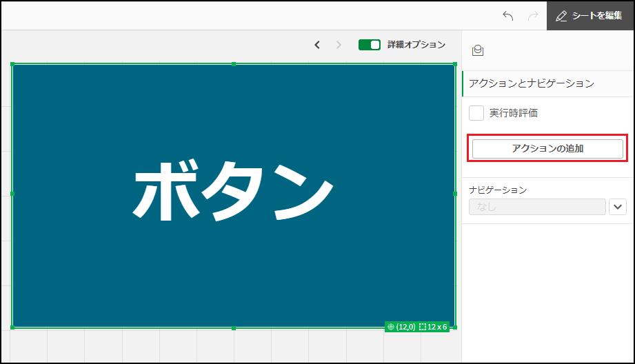The image size is (635, 364).
Task: Click the アクションの追加 button
Action: tap(547, 149)
